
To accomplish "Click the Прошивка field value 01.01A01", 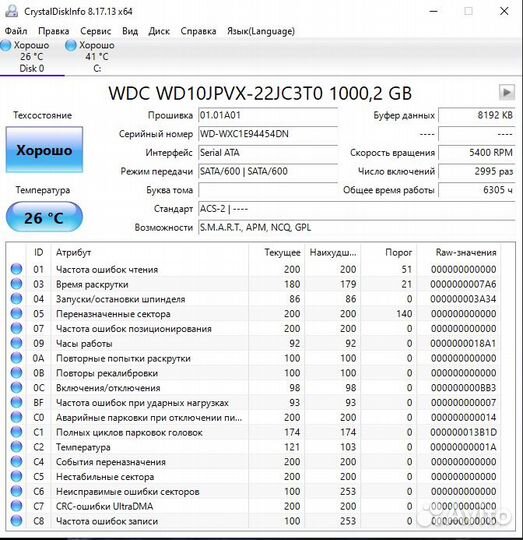I will [268, 115].
